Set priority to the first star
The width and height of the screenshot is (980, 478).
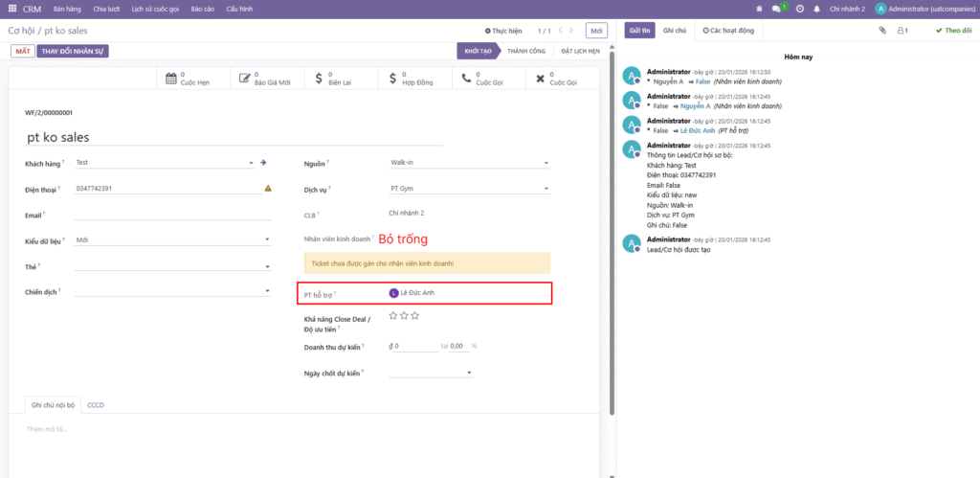[393, 315]
